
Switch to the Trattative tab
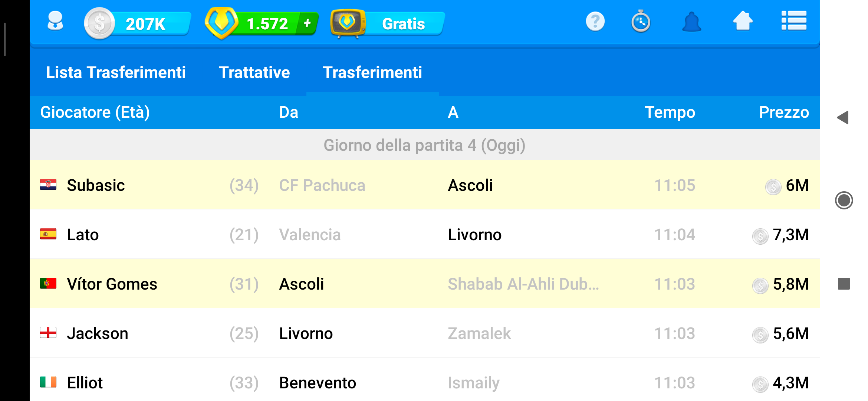click(x=254, y=72)
